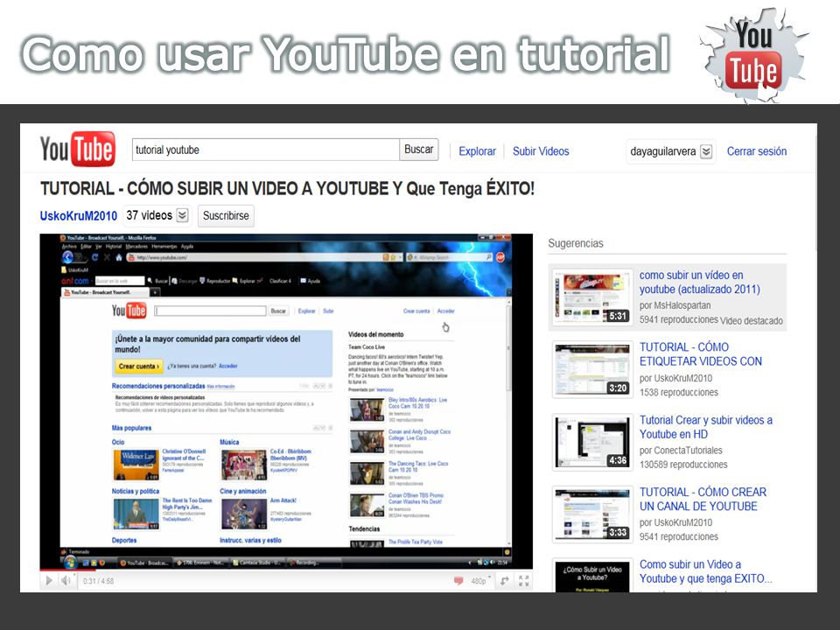Screen dimensions: 840x630
Task: Click the 'por MsHalospartan' uploader text
Action: [x=675, y=305]
